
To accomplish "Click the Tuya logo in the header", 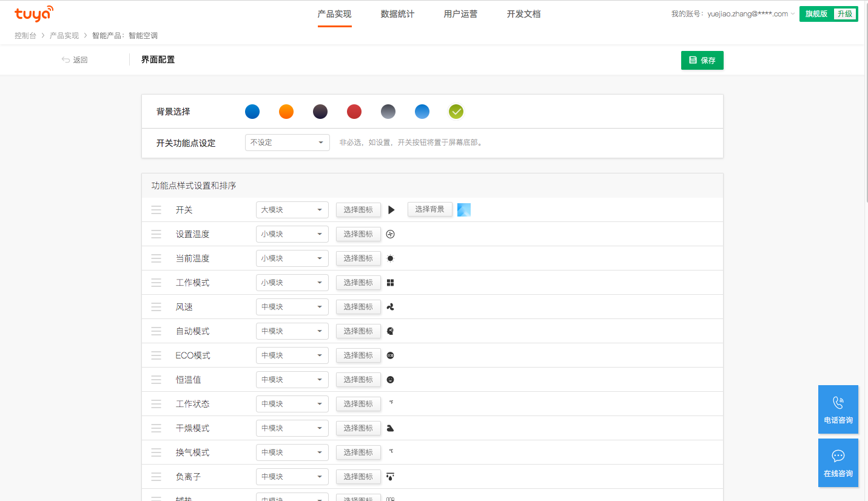I will [x=34, y=14].
